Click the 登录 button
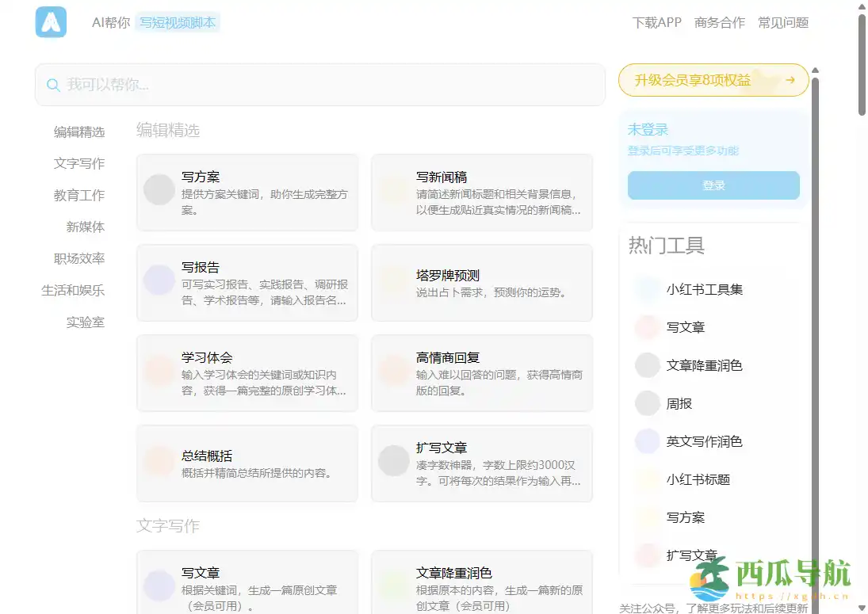Viewport: 868px width, 614px height. coord(712,185)
